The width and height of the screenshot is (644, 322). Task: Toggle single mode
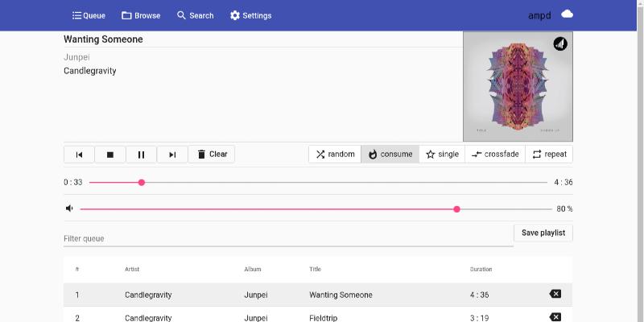(442, 155)
